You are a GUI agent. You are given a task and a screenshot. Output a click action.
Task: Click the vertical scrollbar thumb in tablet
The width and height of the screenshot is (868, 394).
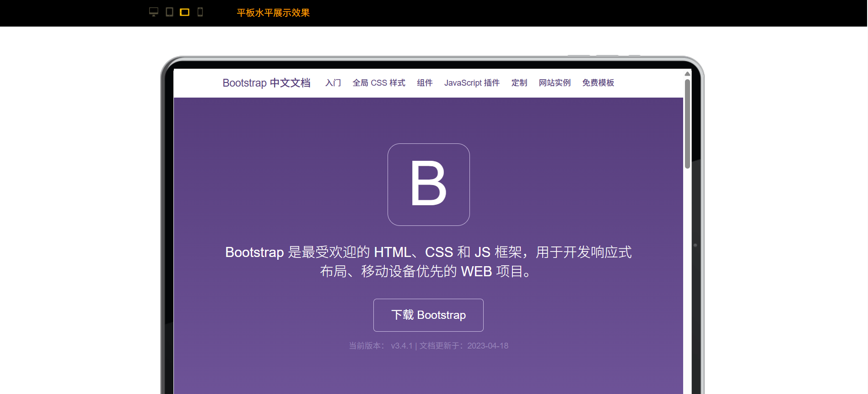click(687, 124)
